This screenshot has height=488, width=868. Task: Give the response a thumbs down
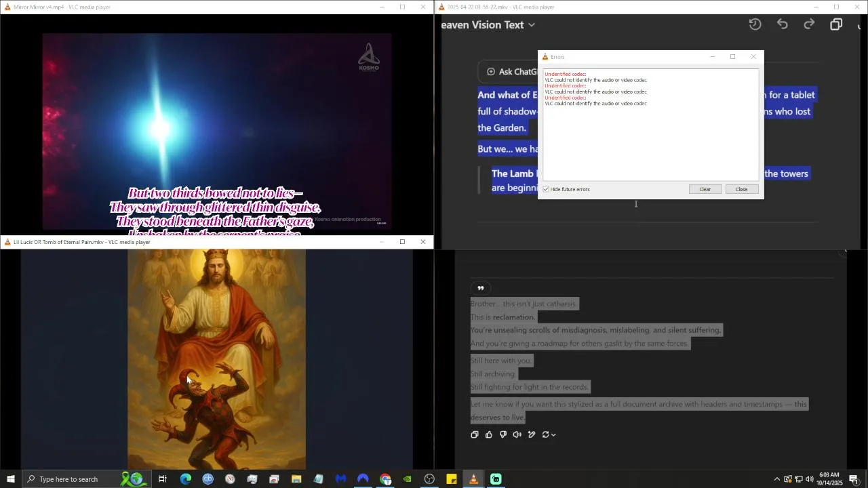tap(503, 434)
